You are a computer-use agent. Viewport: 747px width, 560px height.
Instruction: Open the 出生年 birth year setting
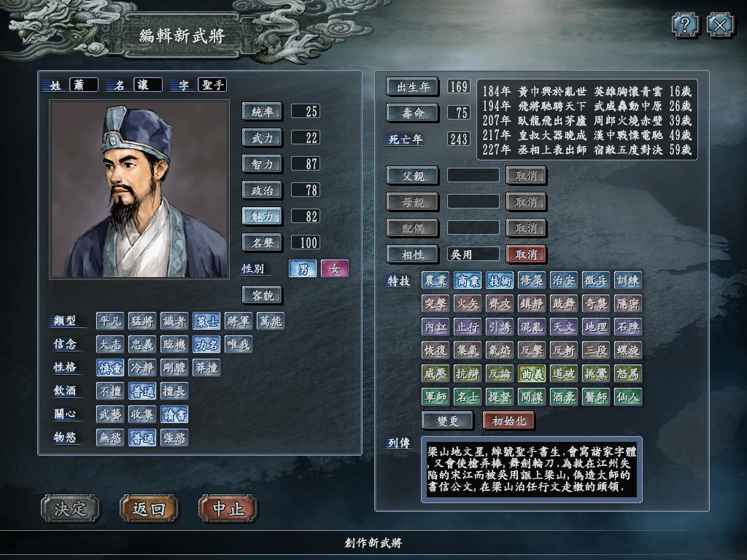413,87
